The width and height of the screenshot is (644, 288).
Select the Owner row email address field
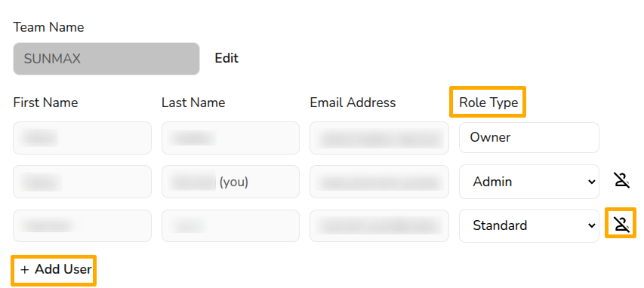point(379,138)
